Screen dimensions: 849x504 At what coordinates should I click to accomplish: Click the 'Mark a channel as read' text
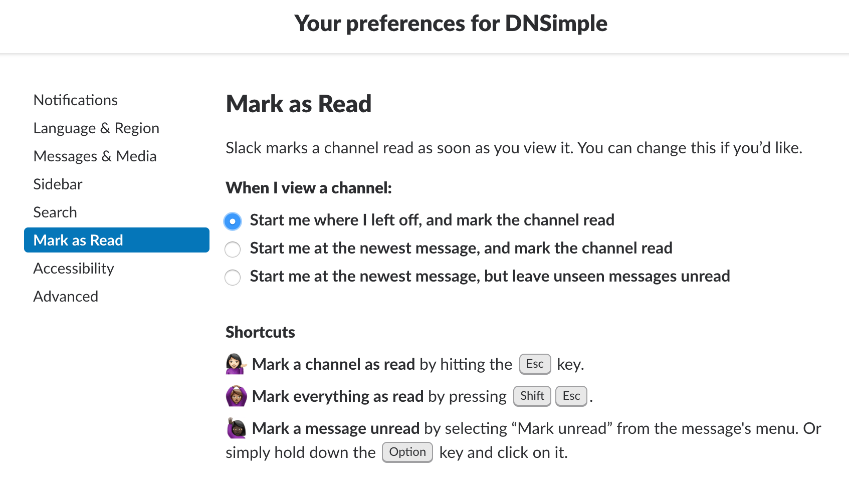click(333, 364)
